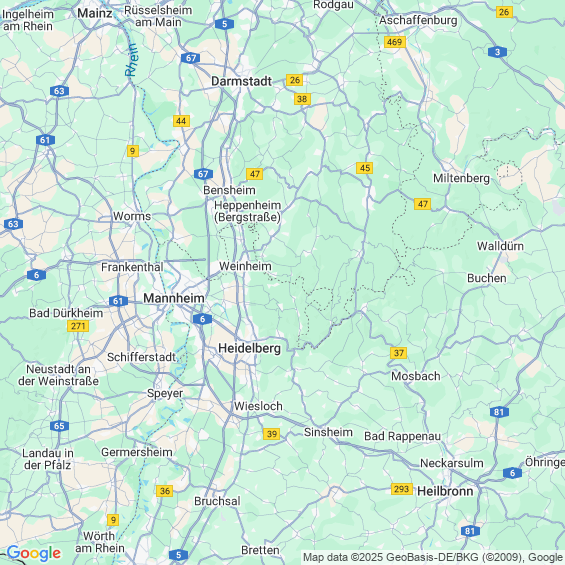Select the Heidelberg city label
The height and width of the screenshot is (565, 565).
coord(249,348)
